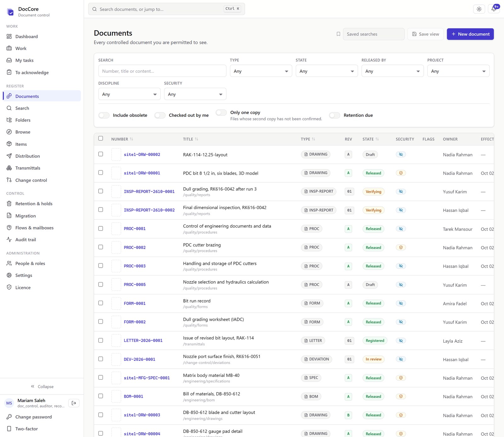
Task: Toggle the Only one copy filter
Action: coord(221,112)
